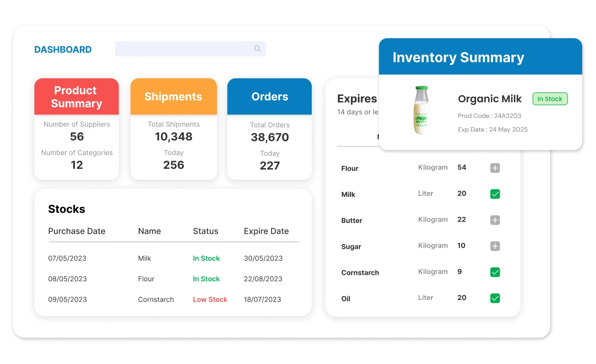Click the plus icon beside Butter

pos(495,220)
